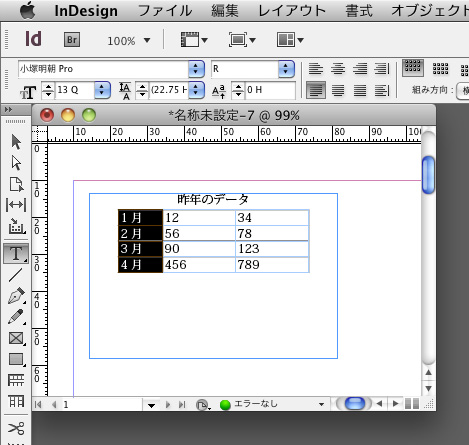Choose the Pen tool

16,296
